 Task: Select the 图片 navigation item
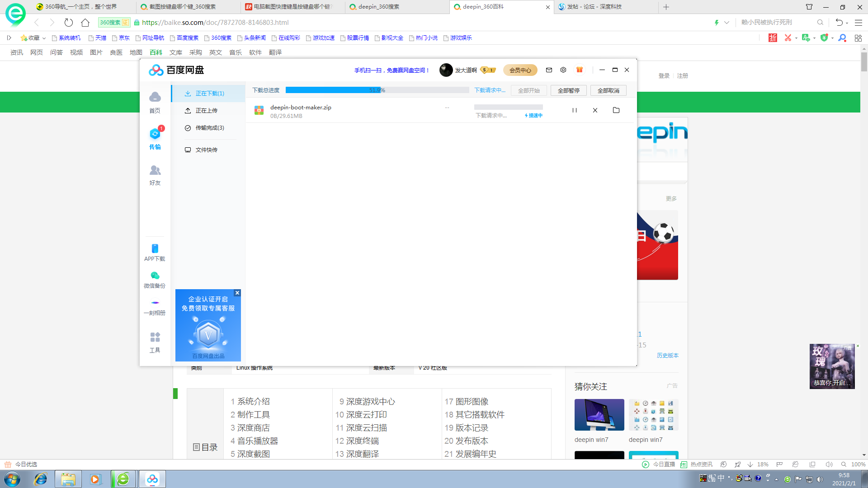[96, 52]
